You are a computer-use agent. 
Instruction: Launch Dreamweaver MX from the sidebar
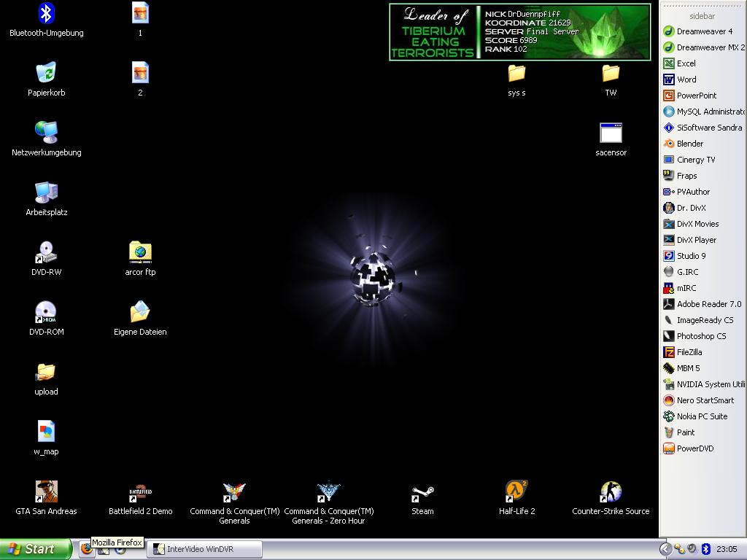click(x=704, y=47)
